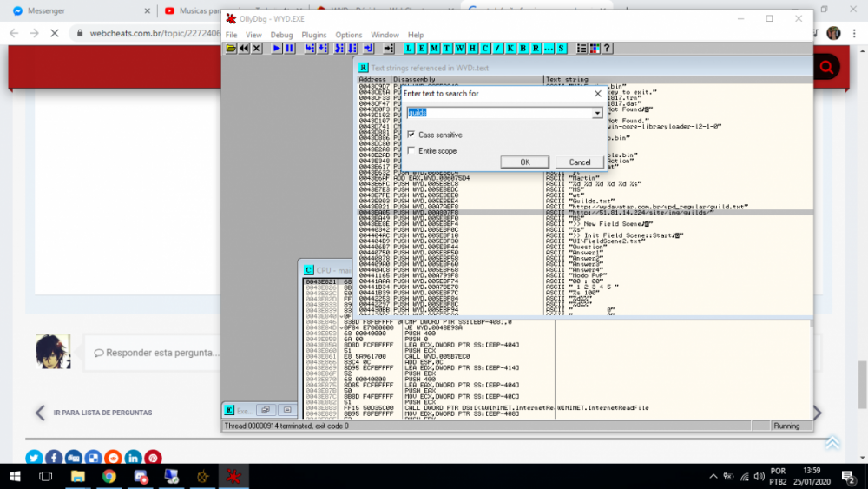
Task: Show Source with the S icon
Action: pyautogui.click(x=562, y=48)
